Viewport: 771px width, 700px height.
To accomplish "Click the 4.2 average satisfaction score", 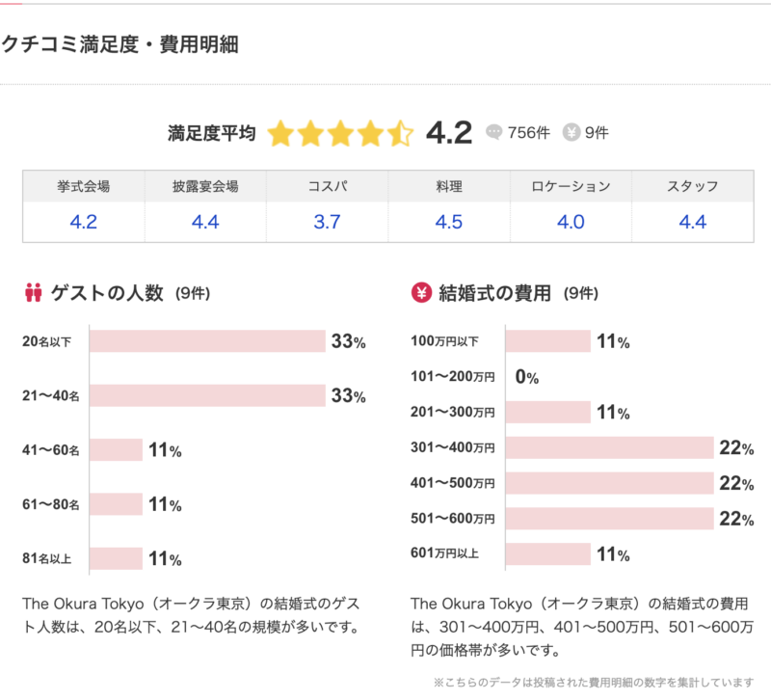I will [x=449, y=132].
